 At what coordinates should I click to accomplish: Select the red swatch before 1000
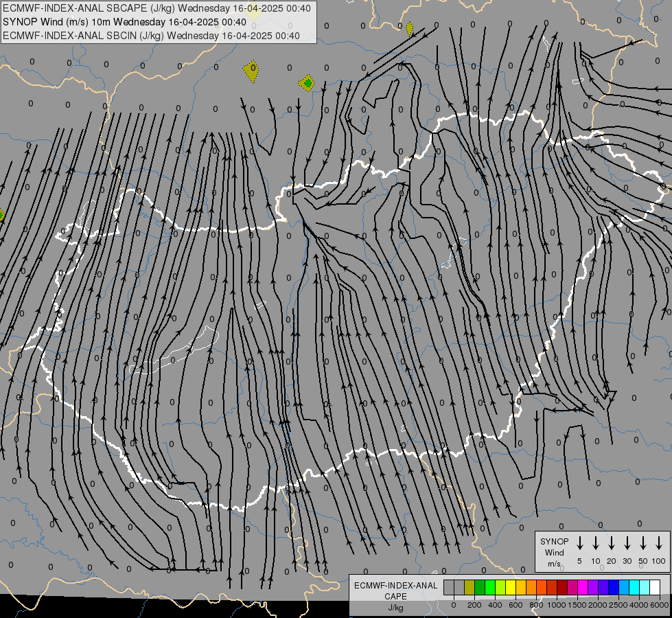click(552, 587)
